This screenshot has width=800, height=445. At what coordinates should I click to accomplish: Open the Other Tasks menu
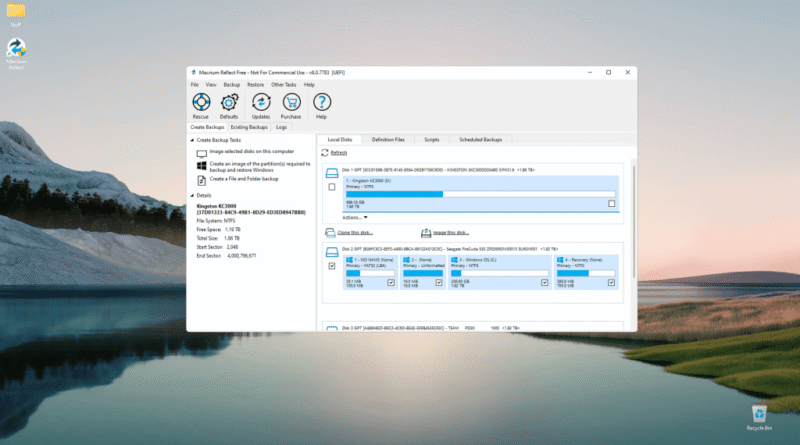pyautogui.click(x=284, y=85)
